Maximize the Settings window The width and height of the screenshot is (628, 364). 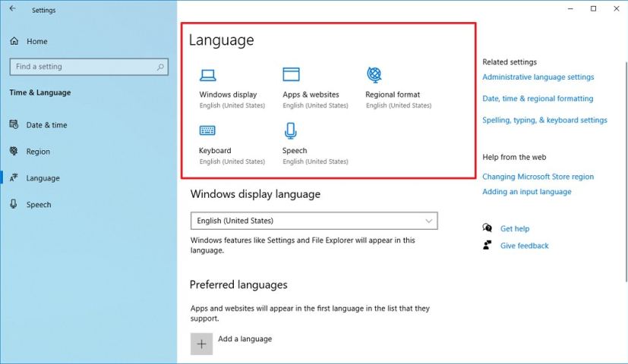[593, 9]
